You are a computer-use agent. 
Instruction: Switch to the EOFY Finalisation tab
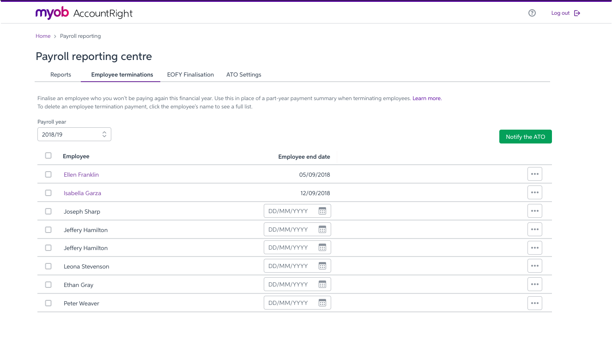190,75
